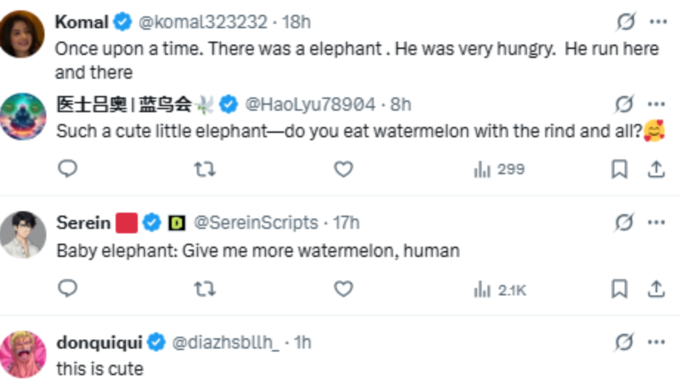Repost Serein's baby elephant tweet
This screenshot has height=383, width=680.
coord(204,289)
